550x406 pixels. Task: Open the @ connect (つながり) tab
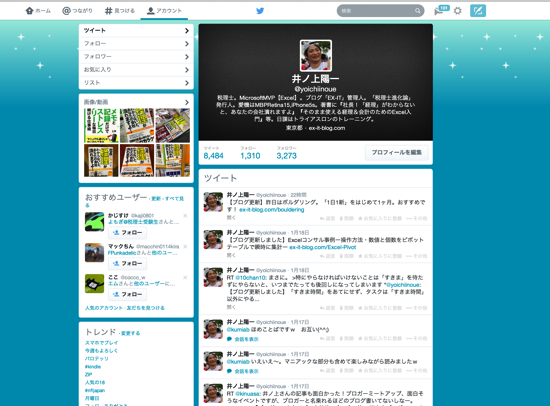(77, 11)
